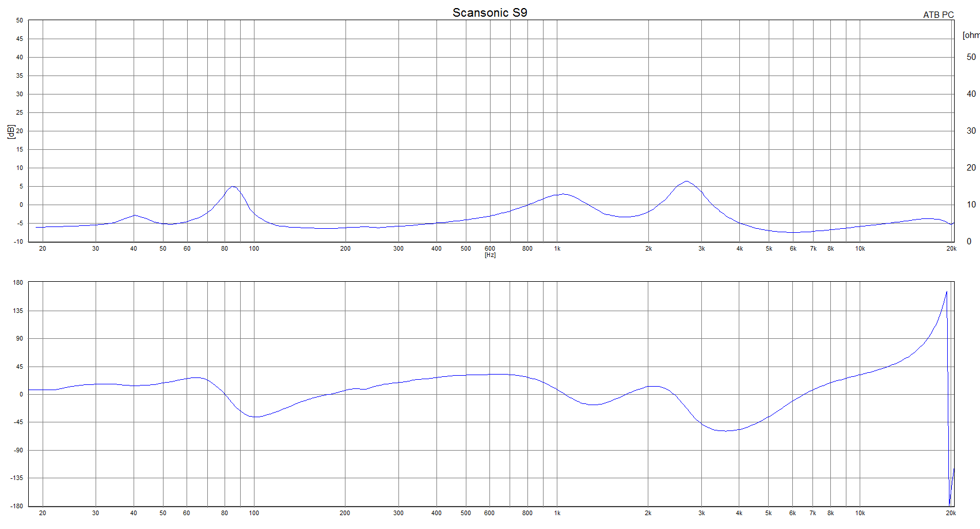Select 10 on the ohm axis

pyautogui.click(x=971, y=205)
